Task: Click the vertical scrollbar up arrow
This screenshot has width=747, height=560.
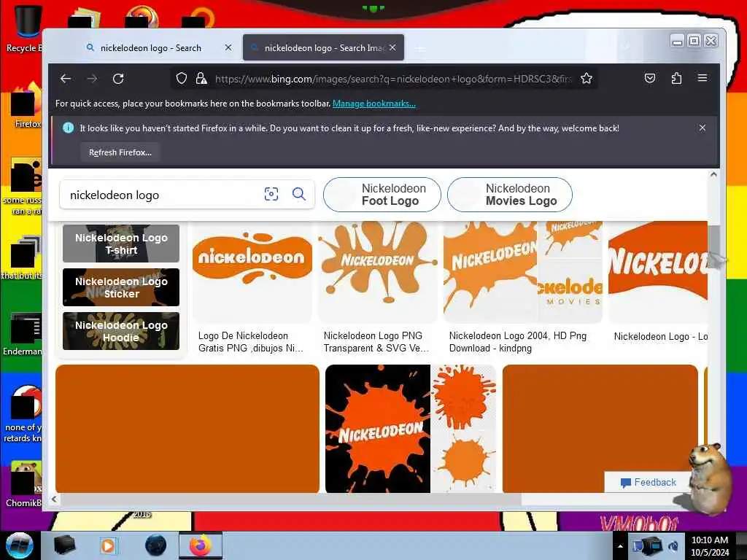Action: 713,174
